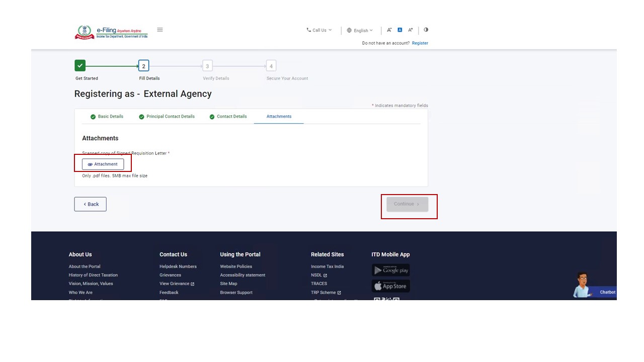Open the Google Play store badge

(390, 270)
